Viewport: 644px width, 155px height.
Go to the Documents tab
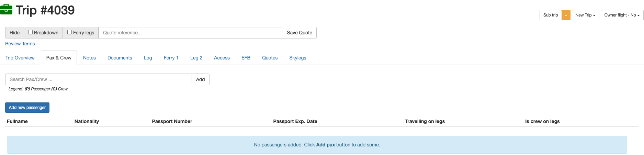pyautogui.click(x=120, y=58)
